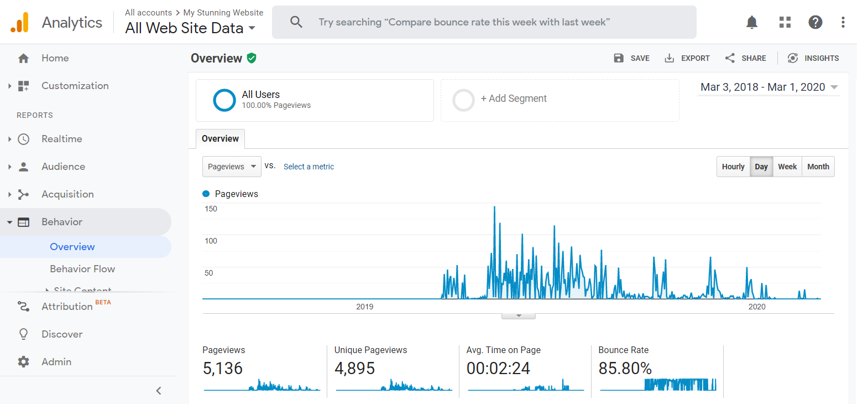
Task: Switch the graph to Month view
Action: coord(818,167)
